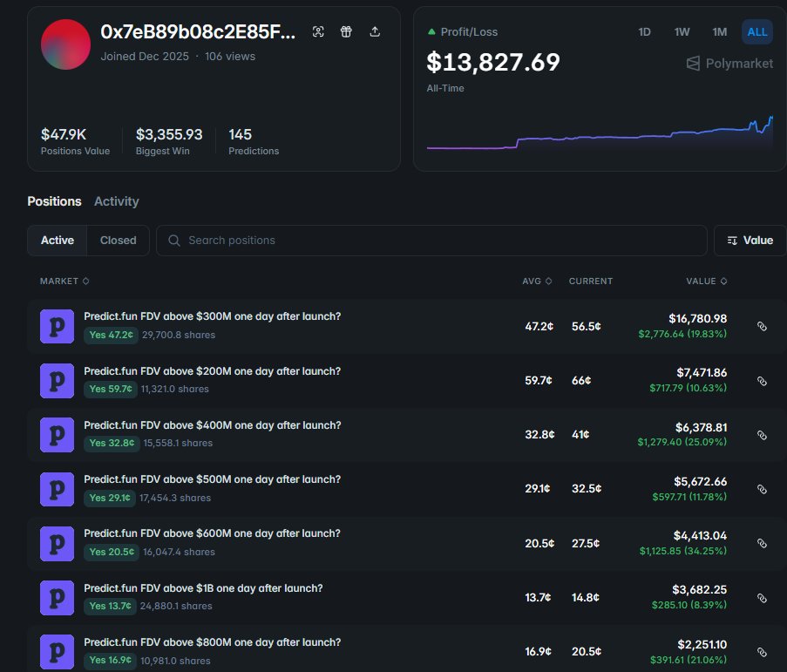Click the Polymarket logo in chart panel
Image resolution: width=787 pixels, height=672 pixels.
click(x=729, y=64)
